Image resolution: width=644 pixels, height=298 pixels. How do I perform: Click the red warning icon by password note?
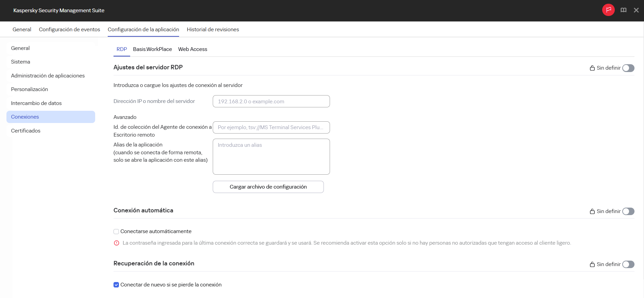coord(117,243)
